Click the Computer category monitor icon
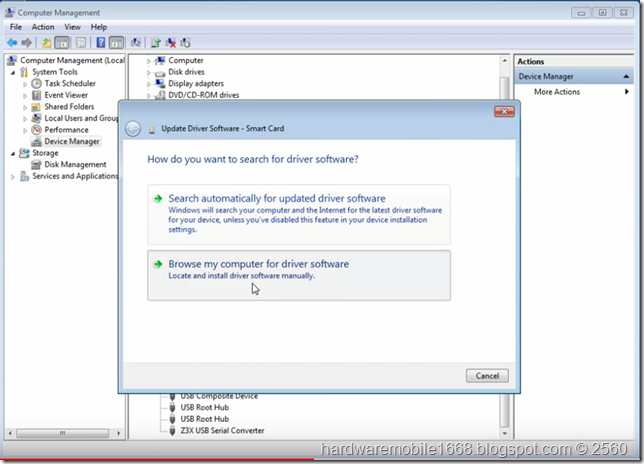644x464 pixels. click(x=160, y=60)
